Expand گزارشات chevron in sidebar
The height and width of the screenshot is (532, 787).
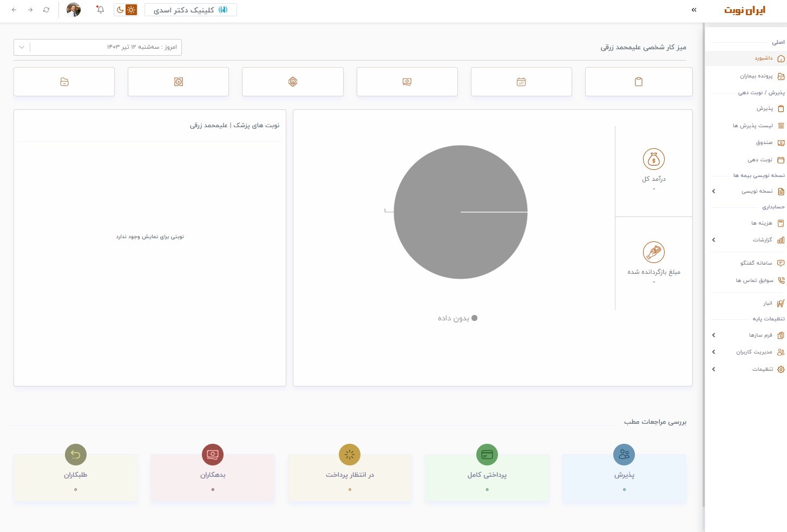714,240
